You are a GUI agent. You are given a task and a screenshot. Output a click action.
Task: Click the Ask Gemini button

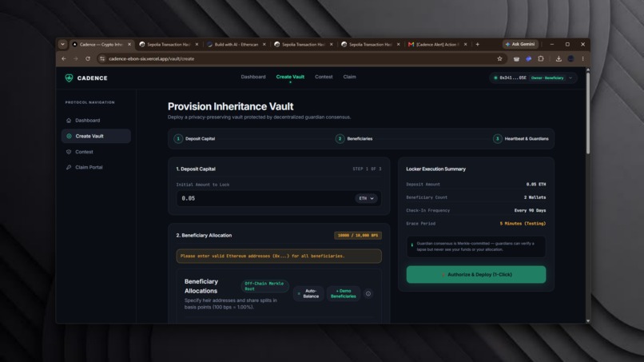[x=520, y=45]
